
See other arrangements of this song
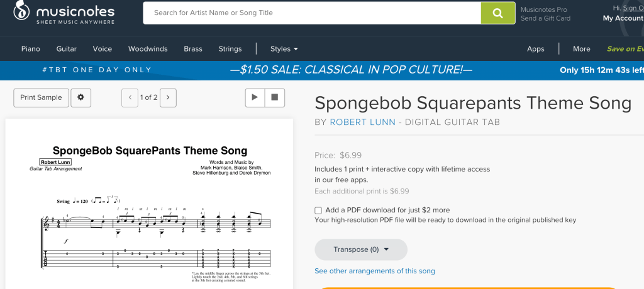374,271
